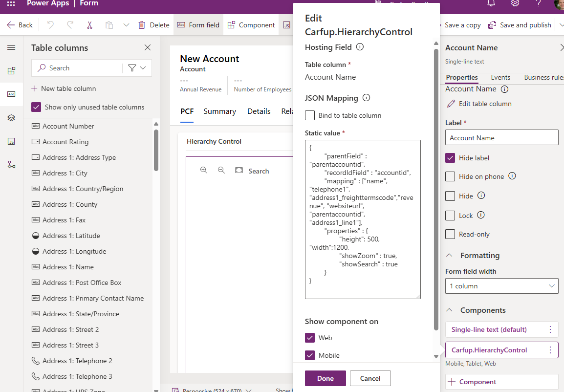The width and height of the screenshot is (564, 392).
Task: Click Save and publish
Action: pyautogui.click(x=520, y=25)
